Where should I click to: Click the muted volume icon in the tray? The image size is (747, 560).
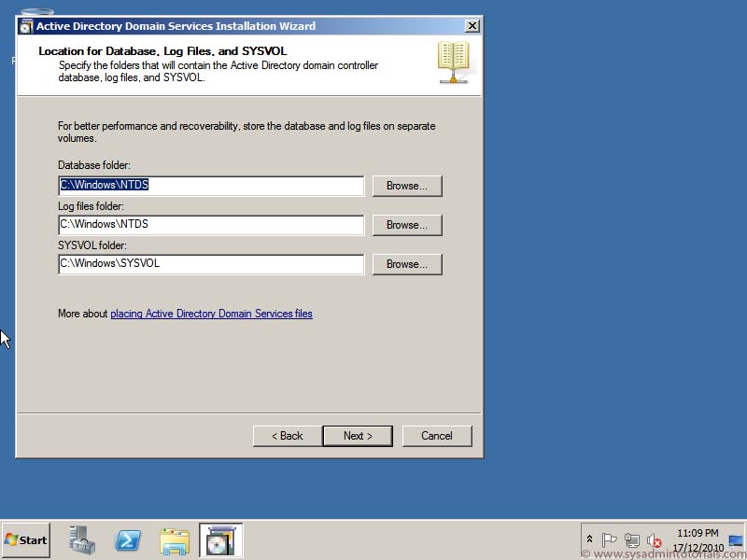(655, 539)
